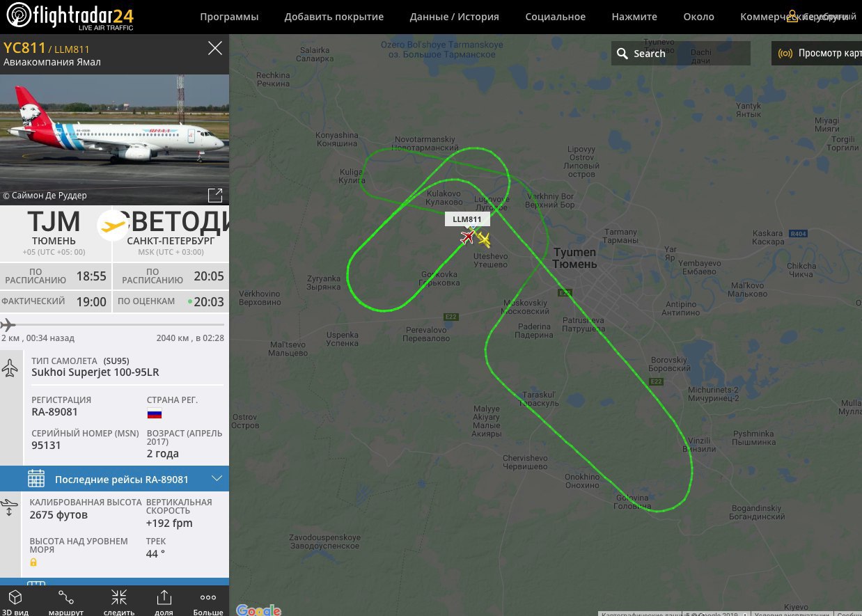Click the follow aircraft icon
The image size is (862, 616).
(x=119, y=597)
